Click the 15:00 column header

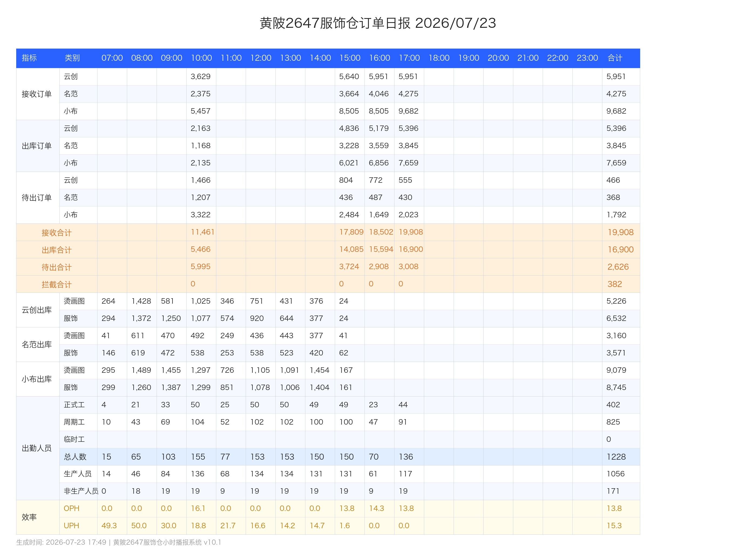click(350, 58)
